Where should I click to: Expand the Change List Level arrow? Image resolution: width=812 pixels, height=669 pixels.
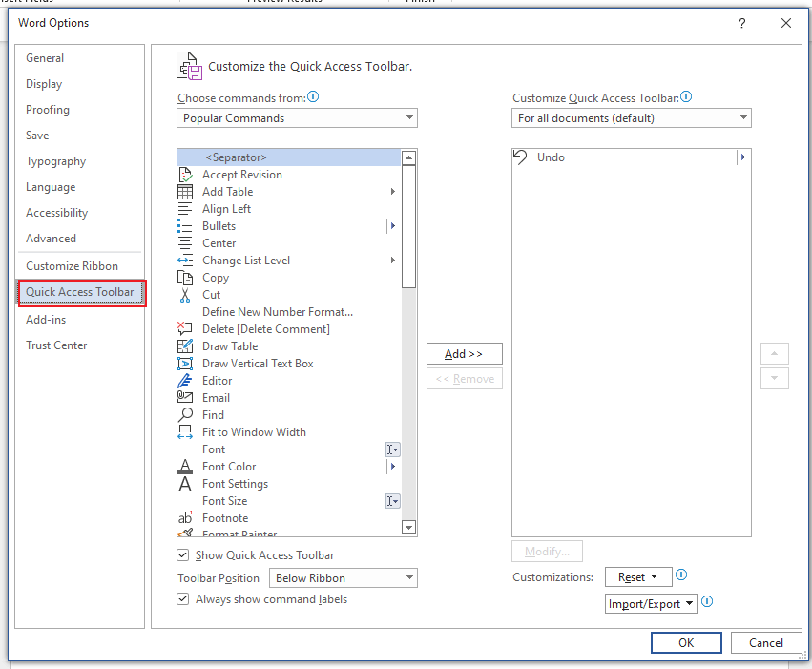click(392, 261)
